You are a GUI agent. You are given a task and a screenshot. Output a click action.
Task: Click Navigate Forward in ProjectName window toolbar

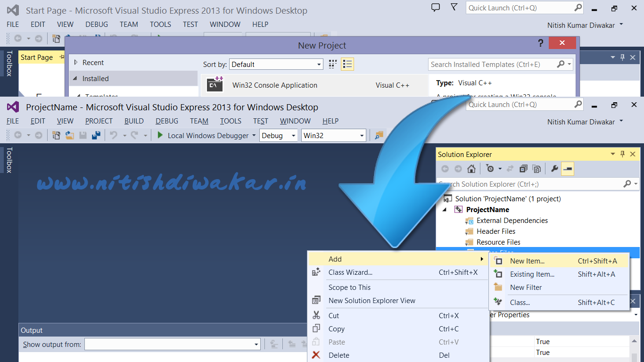pyautogui.click(x=39, y=135)
